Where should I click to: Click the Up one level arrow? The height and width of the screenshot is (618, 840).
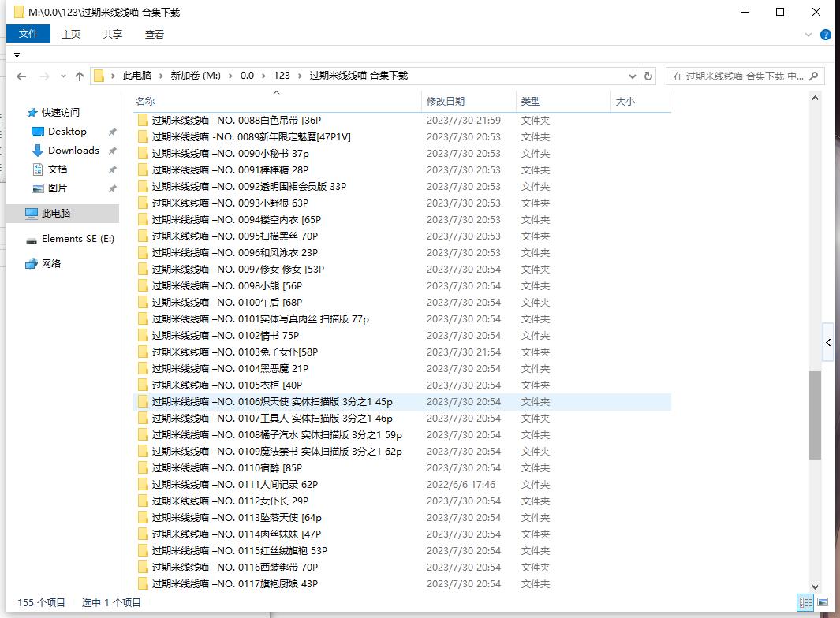pyautogui.click(x=79, y=76)
